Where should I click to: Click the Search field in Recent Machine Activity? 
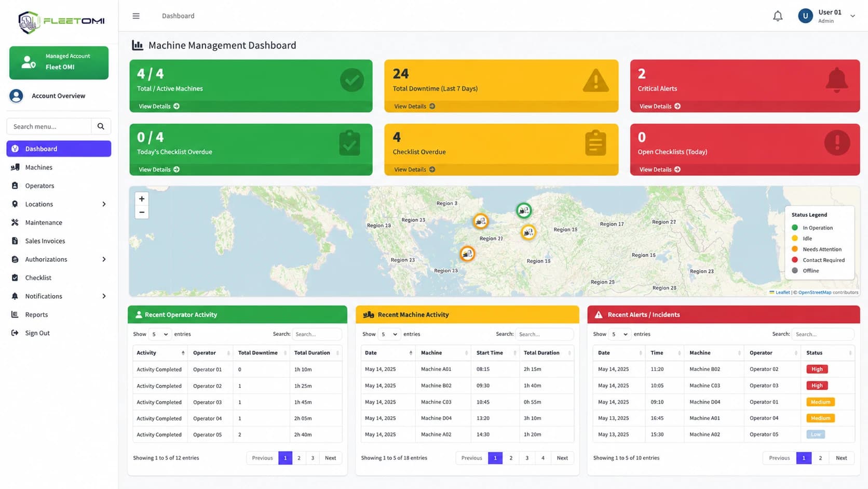(544, 334)
